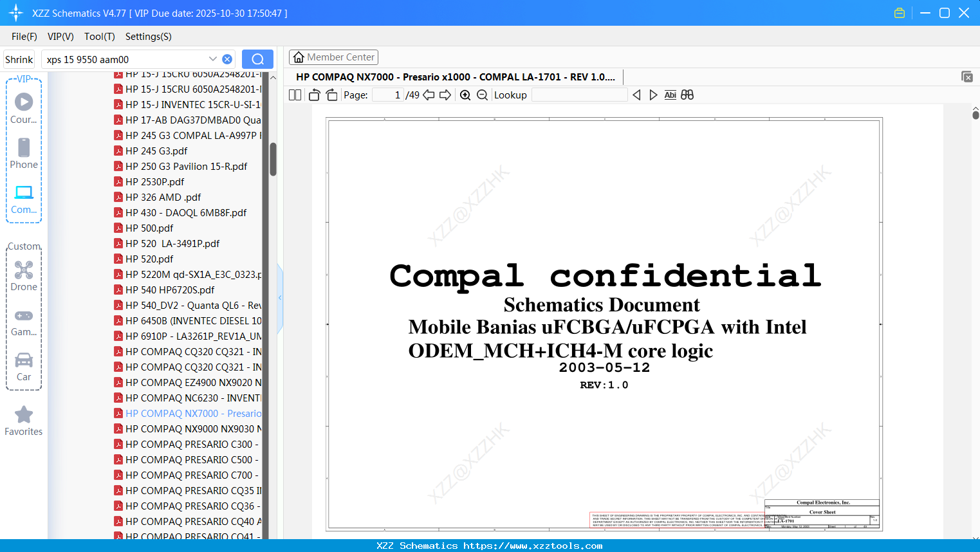
Task: Open the Car sidebar category
Action: coord(24,366)
